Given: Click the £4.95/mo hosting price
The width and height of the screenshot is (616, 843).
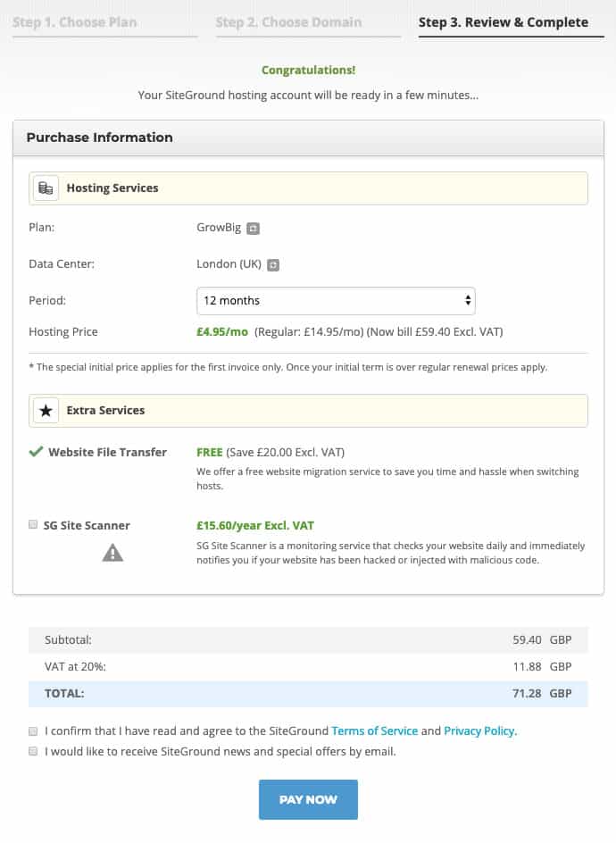Looking at the screenshot, I should click(222, 331).
